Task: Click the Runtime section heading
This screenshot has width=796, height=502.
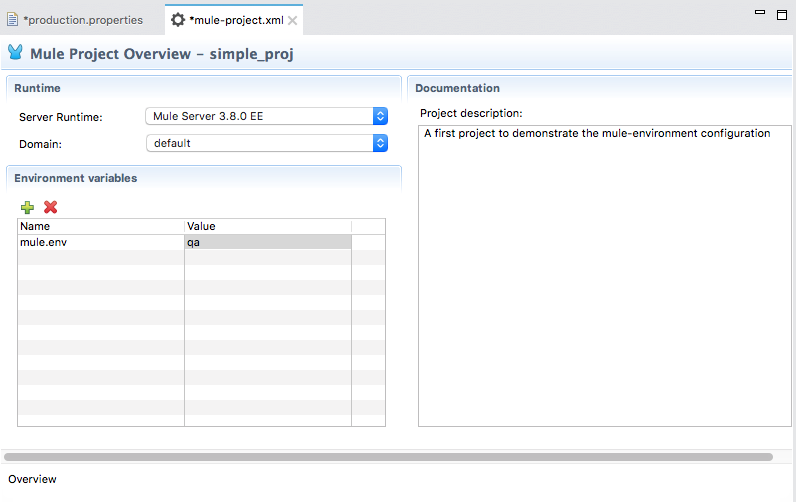Action: pyautogui.click(x=38, y=88)
